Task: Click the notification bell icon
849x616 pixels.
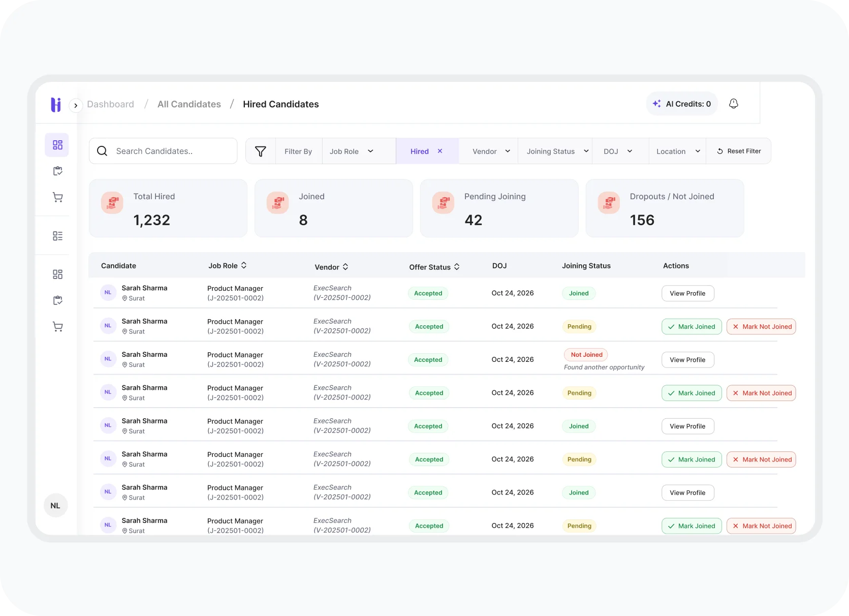Action: coord(733,104)
